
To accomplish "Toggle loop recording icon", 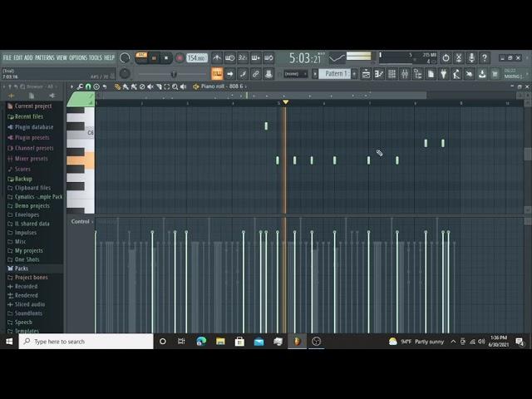I will coord(268,58).
